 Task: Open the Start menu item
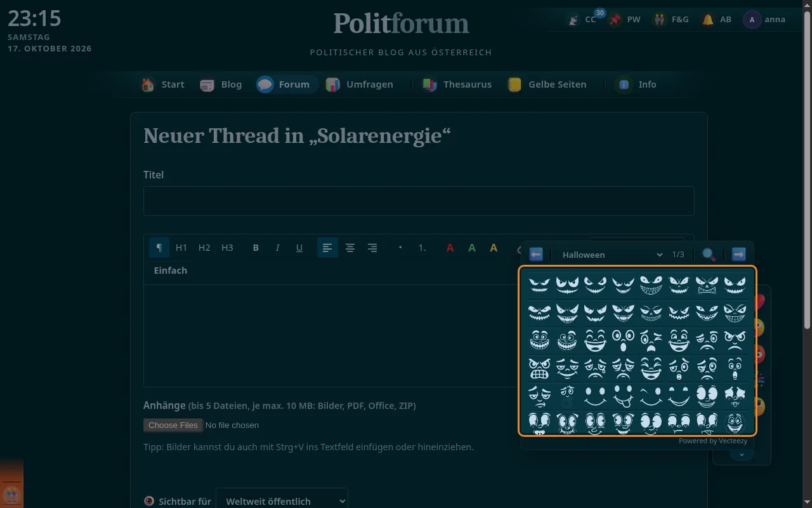(x=163, y=84)
